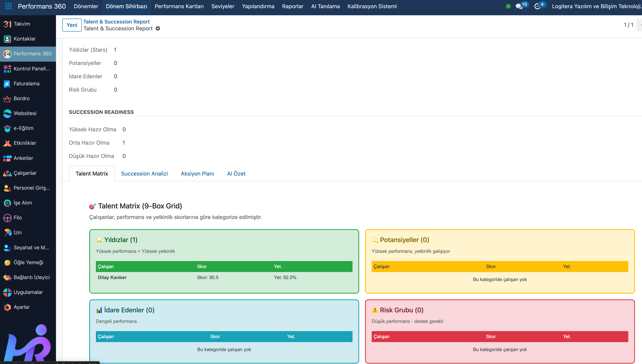Open the Performans Kartları menu
642x364 pixels.
click(179, 6)
